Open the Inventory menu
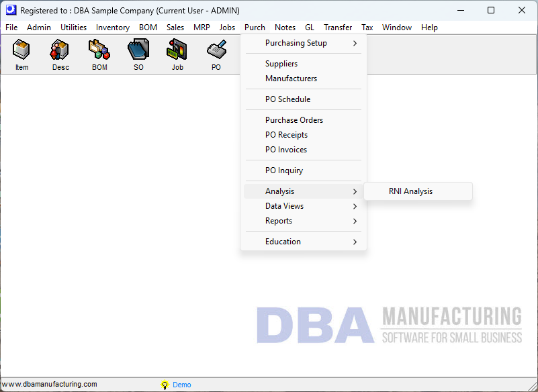 [113, 28]
